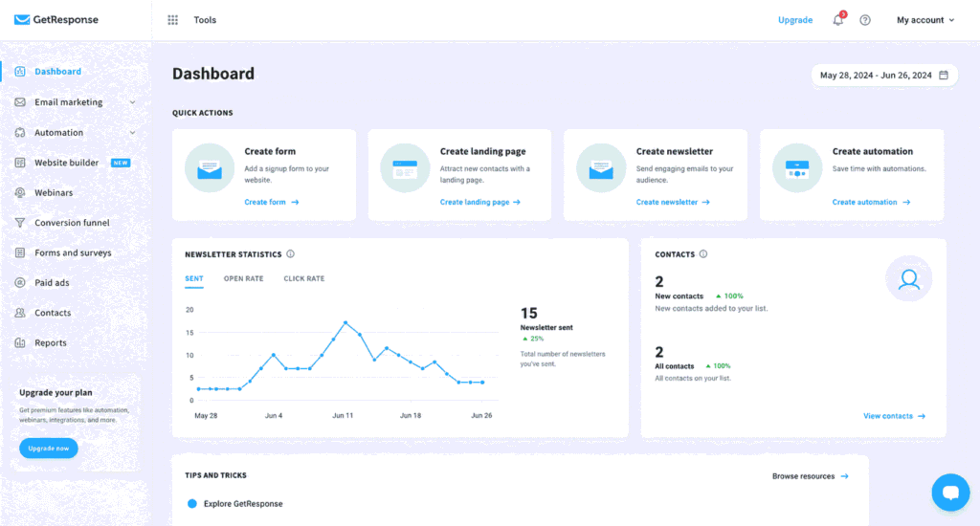
Task: Click the Contacts sidebar icon
Action: tap(20, 313)
